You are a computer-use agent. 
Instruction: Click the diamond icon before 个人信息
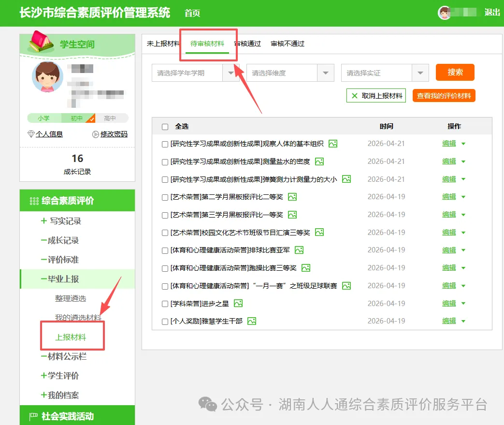(30, 134)
